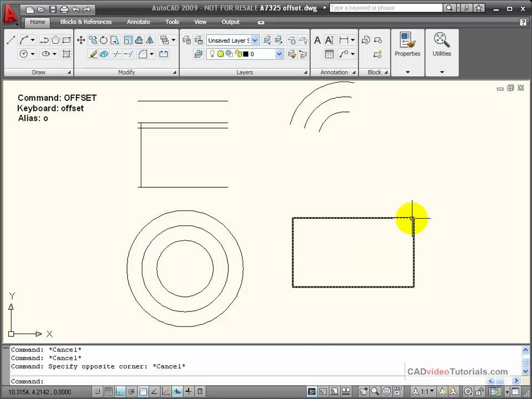Click the Plot printer icon
Screen dimensions: 532x399
pyautogui.click(x=64, y=9)
